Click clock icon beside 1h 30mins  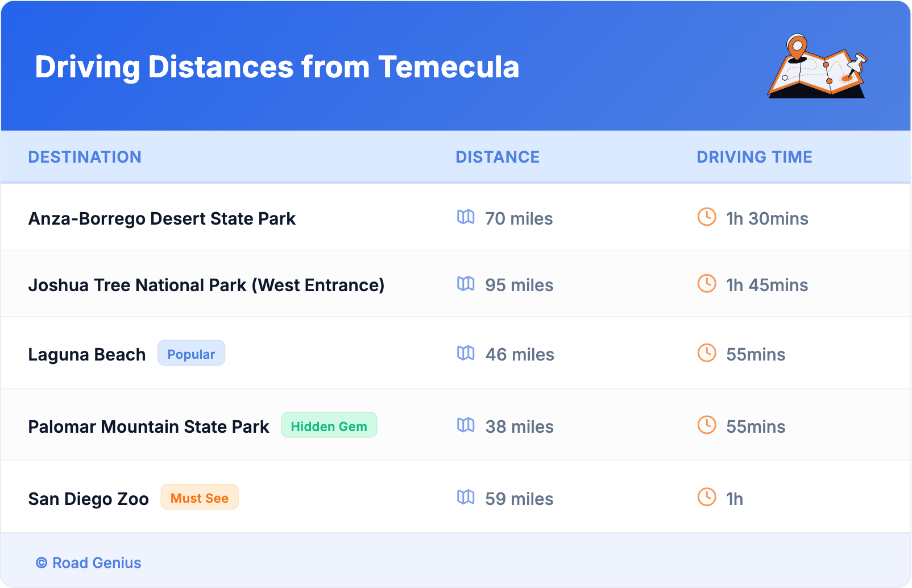coord(707,217)
